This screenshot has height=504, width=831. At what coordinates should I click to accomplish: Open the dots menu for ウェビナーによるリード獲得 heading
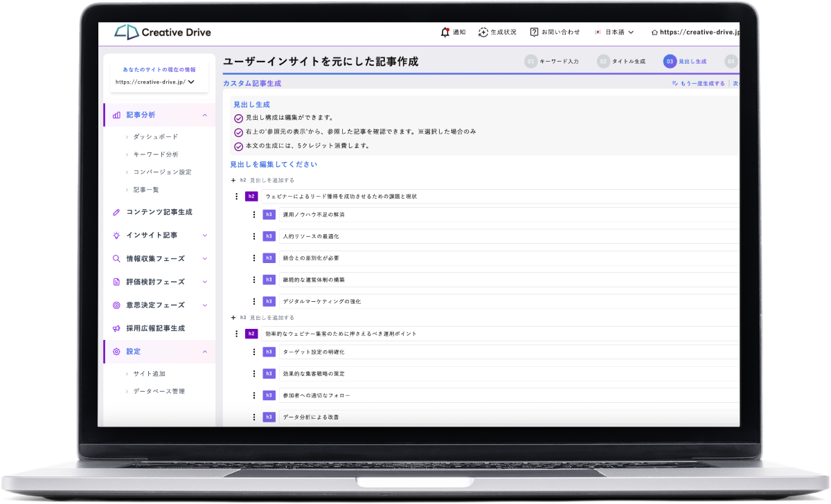(237, 197)
